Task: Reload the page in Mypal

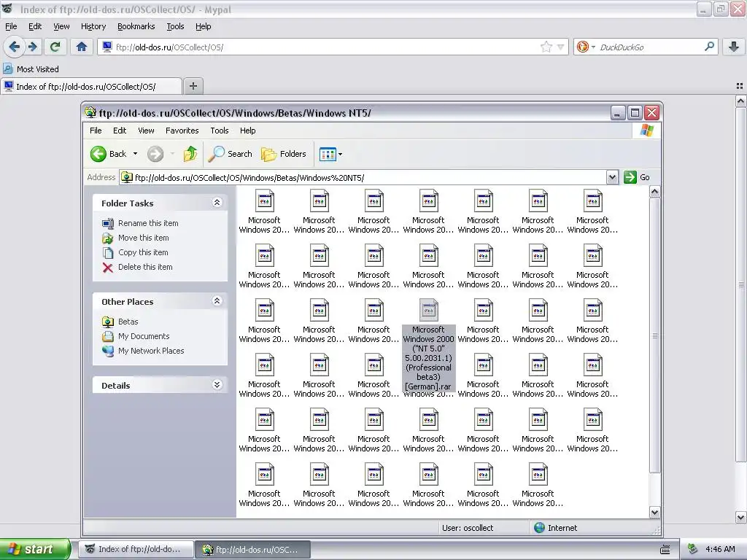Action: (x=55, y=47)
